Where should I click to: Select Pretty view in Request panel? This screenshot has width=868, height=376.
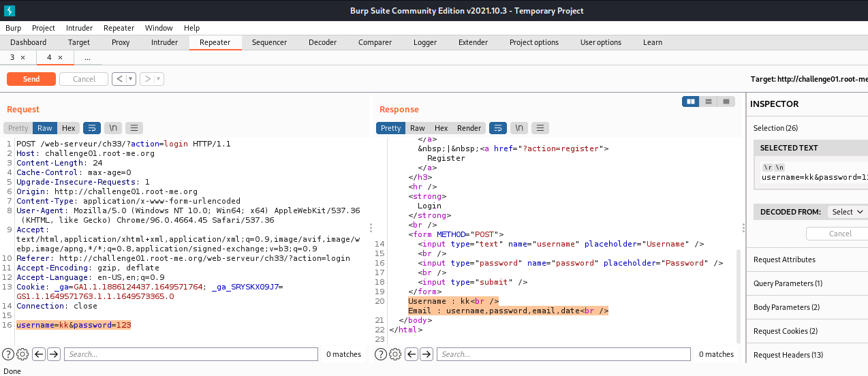coord(18,128)
